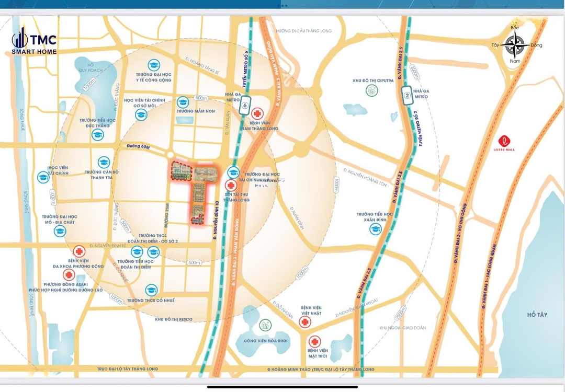565x392 pixels.
Task: Click the TMC Smart Home logo
Action: coord(35,42)
